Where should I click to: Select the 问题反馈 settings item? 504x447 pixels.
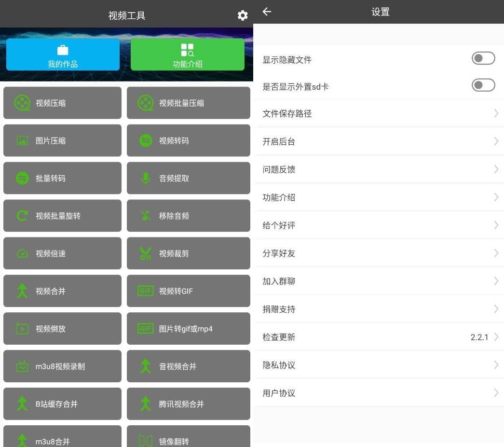point(379,169)
